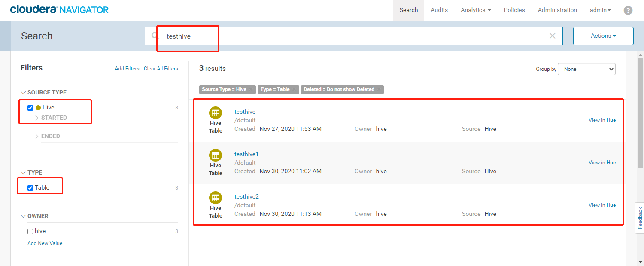644x266 pixels.
Task: Open the testhive1 table link
Action: (x=246, y=154)
